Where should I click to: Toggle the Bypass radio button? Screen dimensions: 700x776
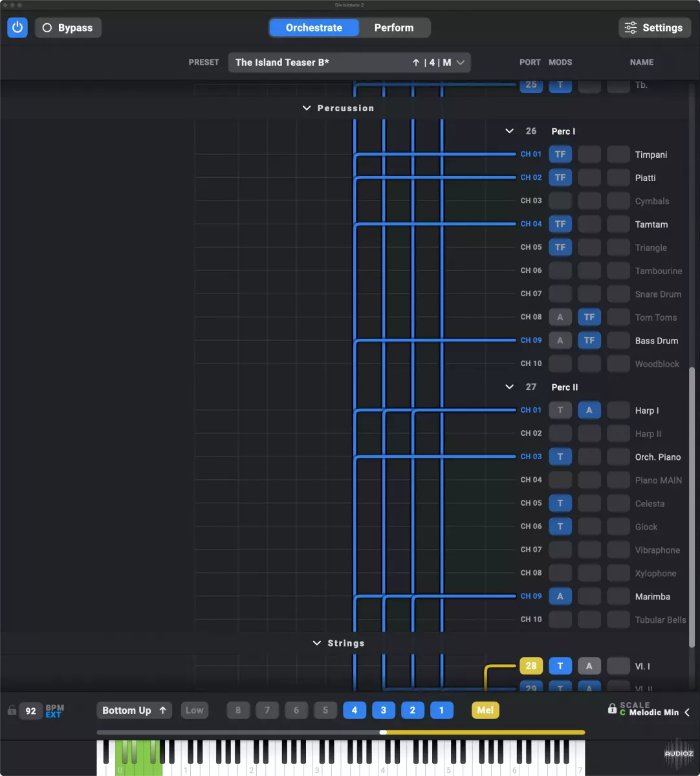tap(68, 28)
